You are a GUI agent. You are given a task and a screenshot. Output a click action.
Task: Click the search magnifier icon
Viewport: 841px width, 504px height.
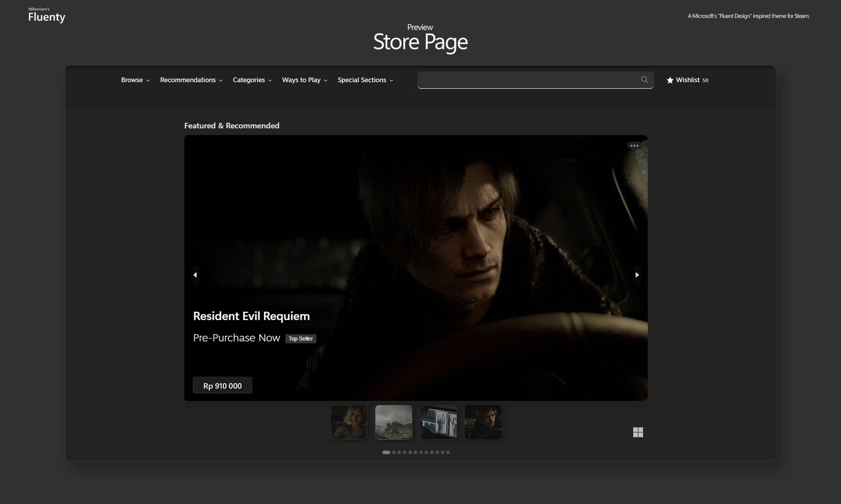click(645, 80)
